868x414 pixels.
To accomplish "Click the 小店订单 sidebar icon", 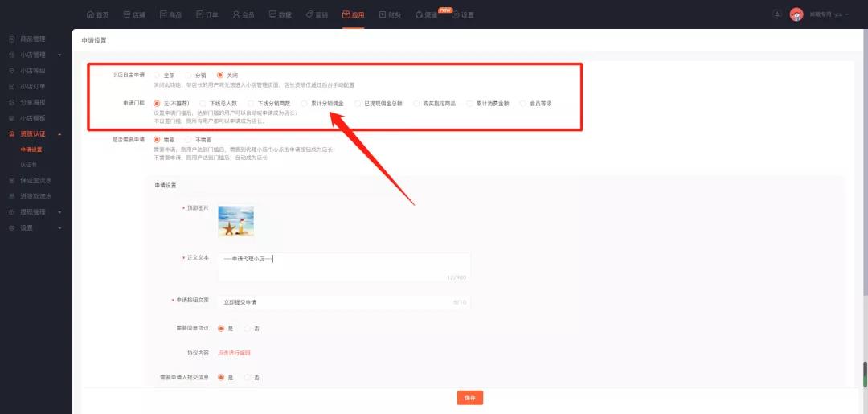I will click(11, 86).
